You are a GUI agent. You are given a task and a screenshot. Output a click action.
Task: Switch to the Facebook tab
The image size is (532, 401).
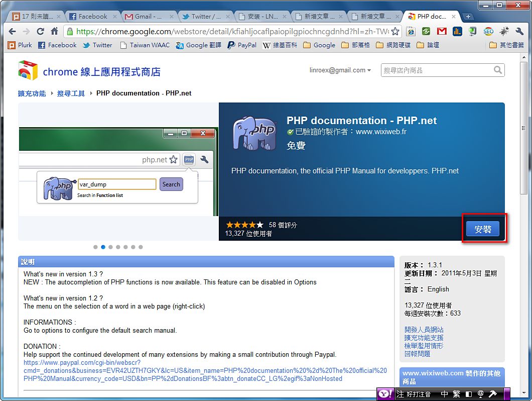[x=92, y=16]
